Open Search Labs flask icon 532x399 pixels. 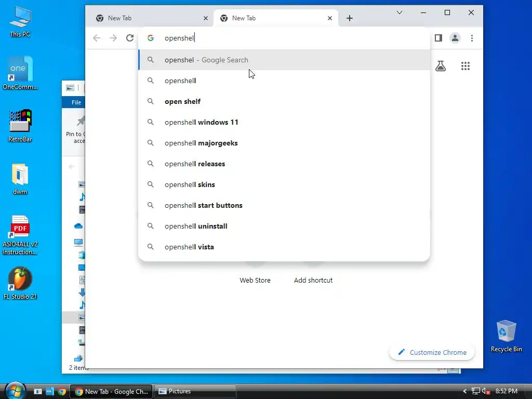(x=441, y=66)
